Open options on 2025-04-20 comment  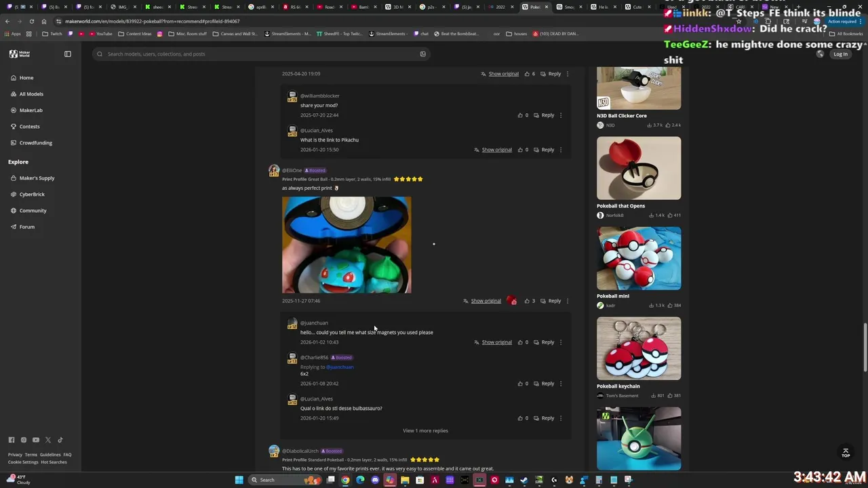pos(568,74)
